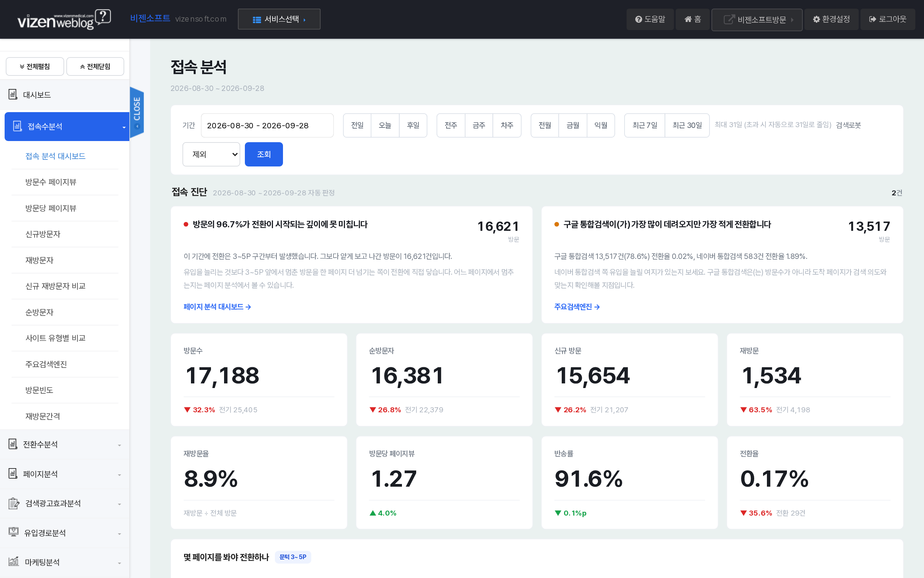Image resolution: width=924 pixels, height=578 pixels.
Task: Expand the 마케팅분석 section
Action: (65, 563)
